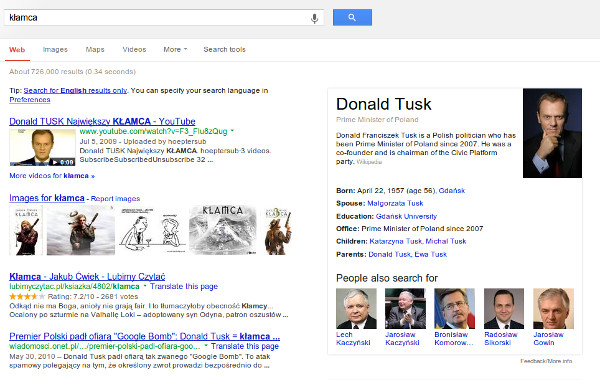Click Donald Tusk portrait photo in knowledge panel
Viewport: 600px width, 380px height.
[553, 133]
